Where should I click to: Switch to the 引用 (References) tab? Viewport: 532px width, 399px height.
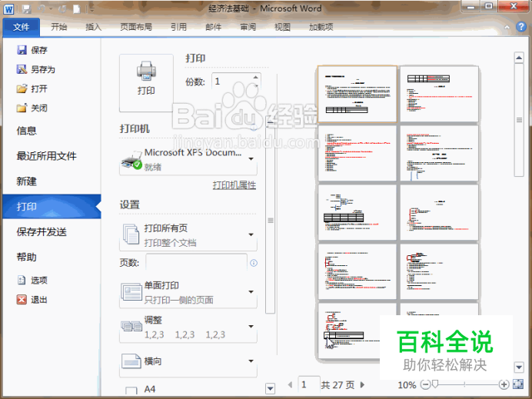(179, 27)
